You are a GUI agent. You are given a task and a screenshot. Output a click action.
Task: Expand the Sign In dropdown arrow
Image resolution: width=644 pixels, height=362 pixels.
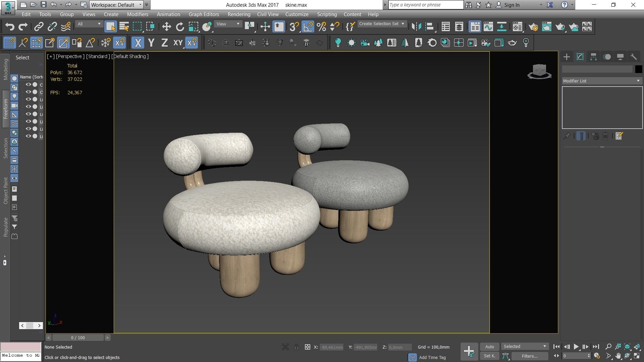pyautogui.click(x=541, y=5)
